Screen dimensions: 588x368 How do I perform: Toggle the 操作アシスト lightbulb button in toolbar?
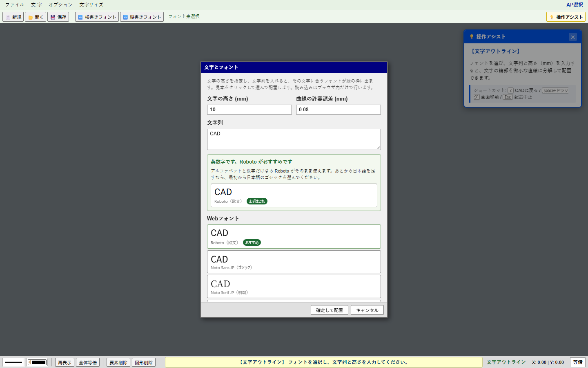(x=566, y=17)
